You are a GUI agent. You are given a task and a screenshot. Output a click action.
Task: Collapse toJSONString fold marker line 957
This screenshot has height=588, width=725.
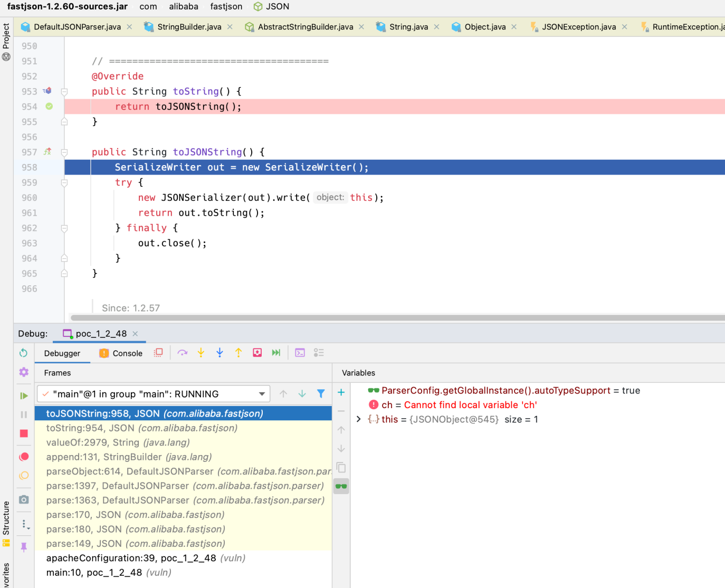tap(64, 152)
